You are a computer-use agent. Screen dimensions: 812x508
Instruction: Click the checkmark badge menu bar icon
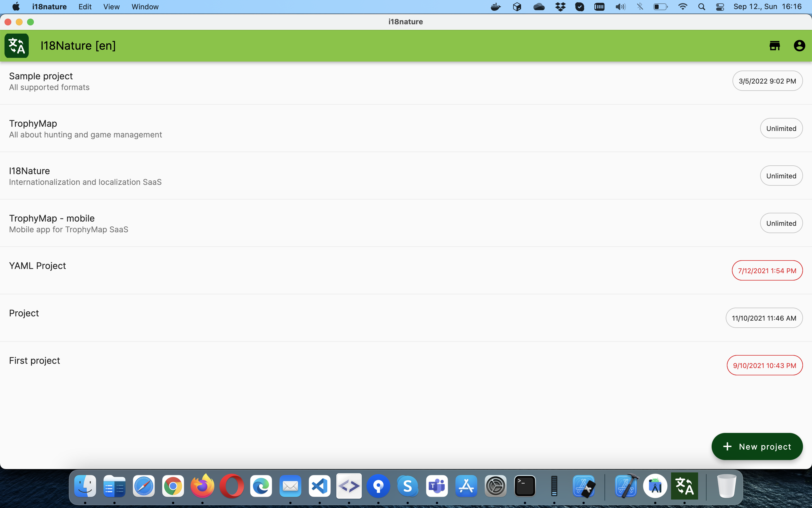coord(579,7)
